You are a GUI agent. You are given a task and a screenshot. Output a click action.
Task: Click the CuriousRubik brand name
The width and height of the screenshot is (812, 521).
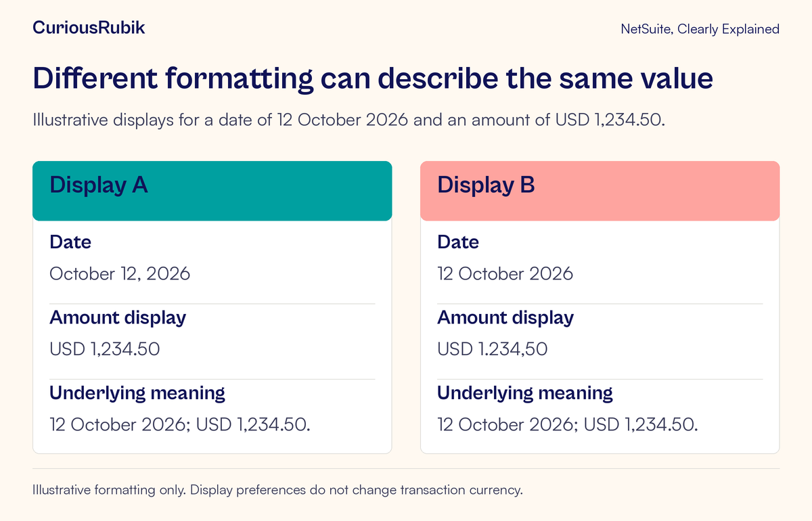89,28
